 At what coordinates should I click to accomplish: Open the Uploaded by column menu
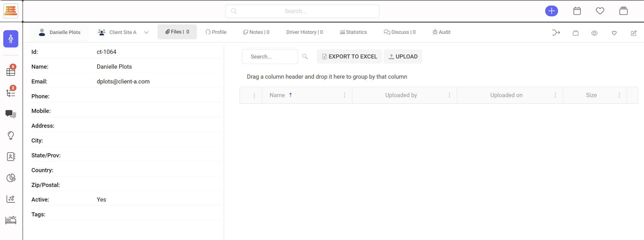coord(449,95)
